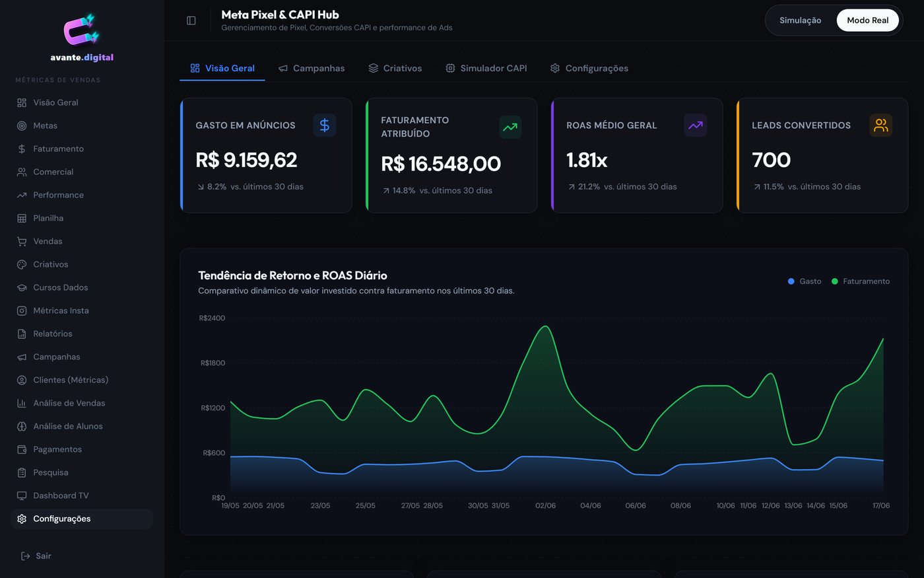Click the Pagamentos label in sidebar
The height and width of the screenshot is (578, 924).
coord(57,449)
